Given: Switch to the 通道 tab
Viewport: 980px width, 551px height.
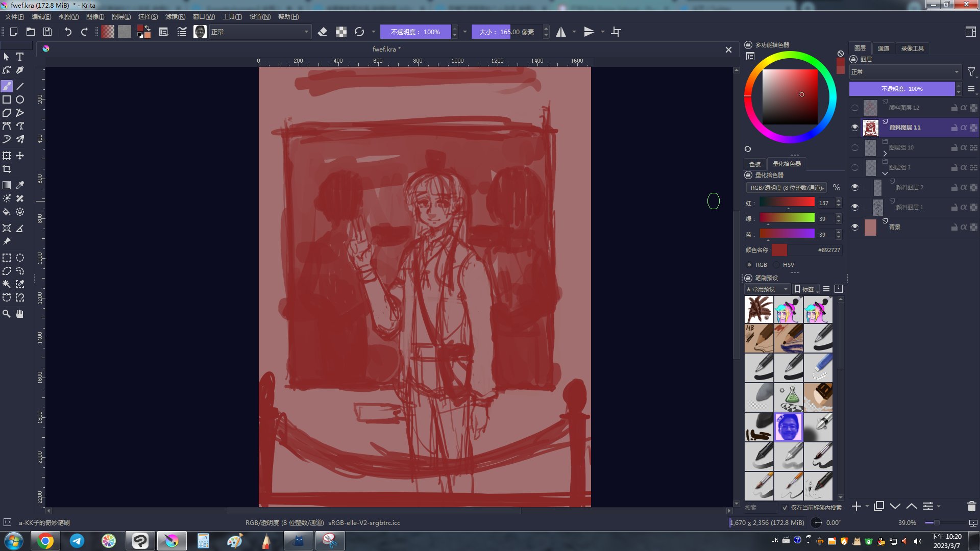Looking at the screenshot, I should [883, 48].
